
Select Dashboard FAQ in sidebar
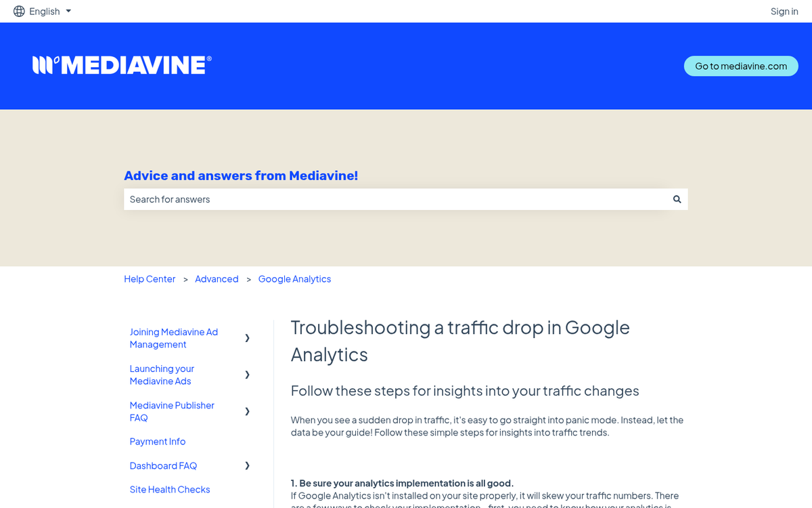pyautogui.click(x=163, y=466)
